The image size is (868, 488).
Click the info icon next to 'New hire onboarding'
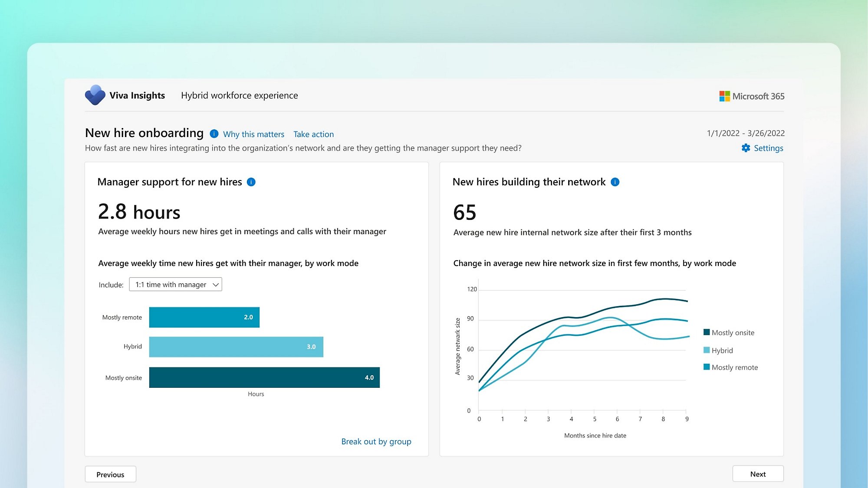pyautogui.click(x=214, y=134)
